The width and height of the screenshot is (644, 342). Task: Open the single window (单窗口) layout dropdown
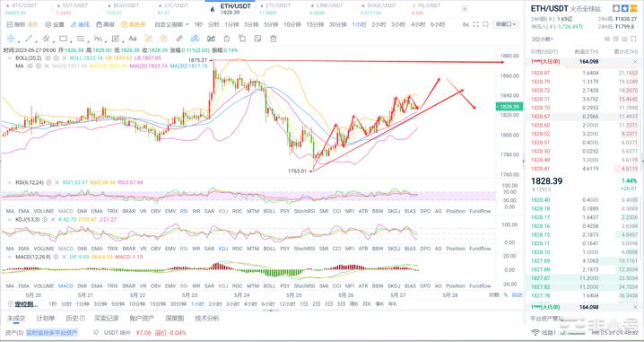pos(506,24)
